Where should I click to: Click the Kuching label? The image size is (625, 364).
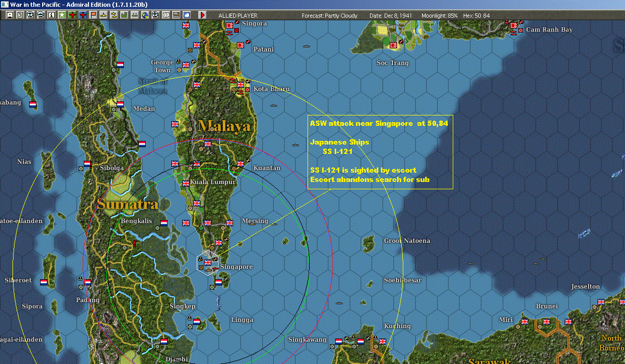click(398, 326)
